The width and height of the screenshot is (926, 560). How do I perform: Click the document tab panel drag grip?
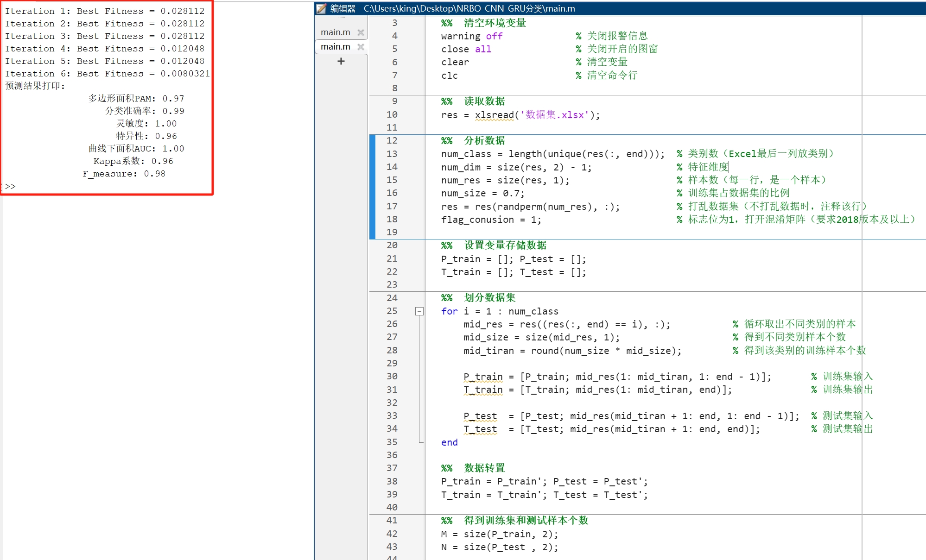pyautogui.click(x=342, y=18)
